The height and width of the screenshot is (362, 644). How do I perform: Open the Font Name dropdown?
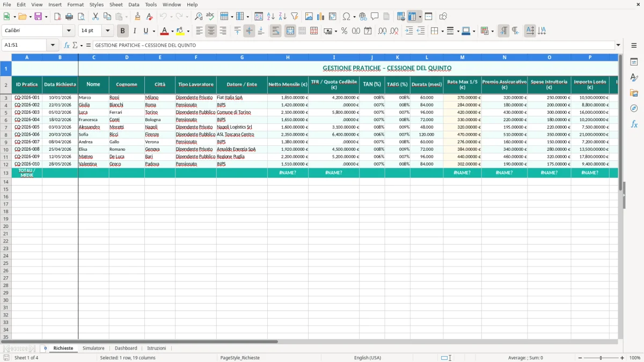click(x=69, y=31)
